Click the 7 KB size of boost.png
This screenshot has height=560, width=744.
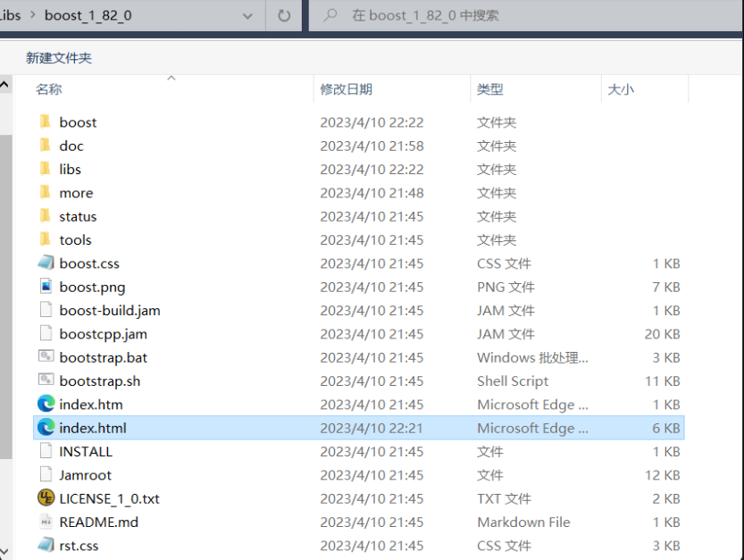tap(665, 287)
